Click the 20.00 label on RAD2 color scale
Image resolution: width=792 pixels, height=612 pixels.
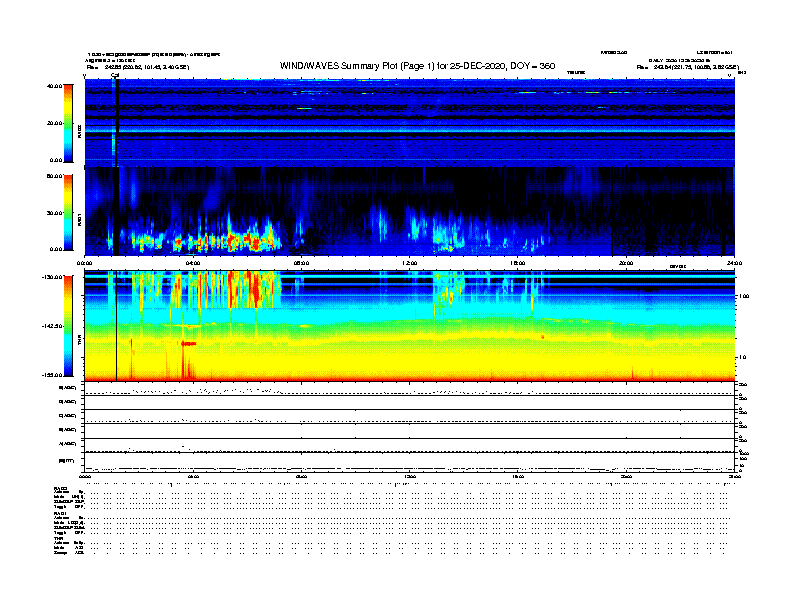point(54,123)
